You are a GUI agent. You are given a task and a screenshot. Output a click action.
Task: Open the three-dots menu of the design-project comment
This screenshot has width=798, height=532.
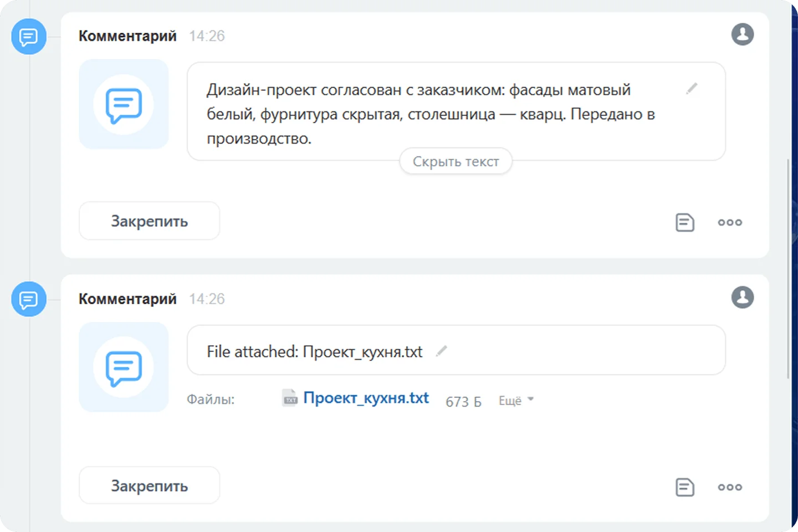[730, 222]
